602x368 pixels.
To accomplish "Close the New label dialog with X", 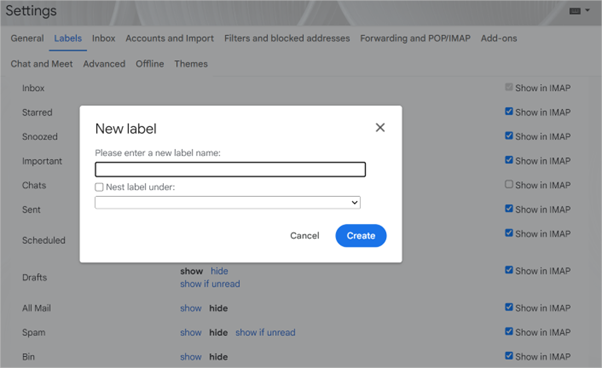I will 380,127.
